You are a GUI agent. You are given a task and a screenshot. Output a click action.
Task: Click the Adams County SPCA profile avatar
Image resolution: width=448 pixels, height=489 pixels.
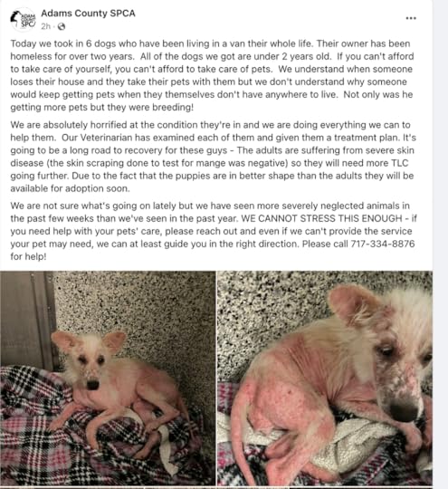point(23,20)
